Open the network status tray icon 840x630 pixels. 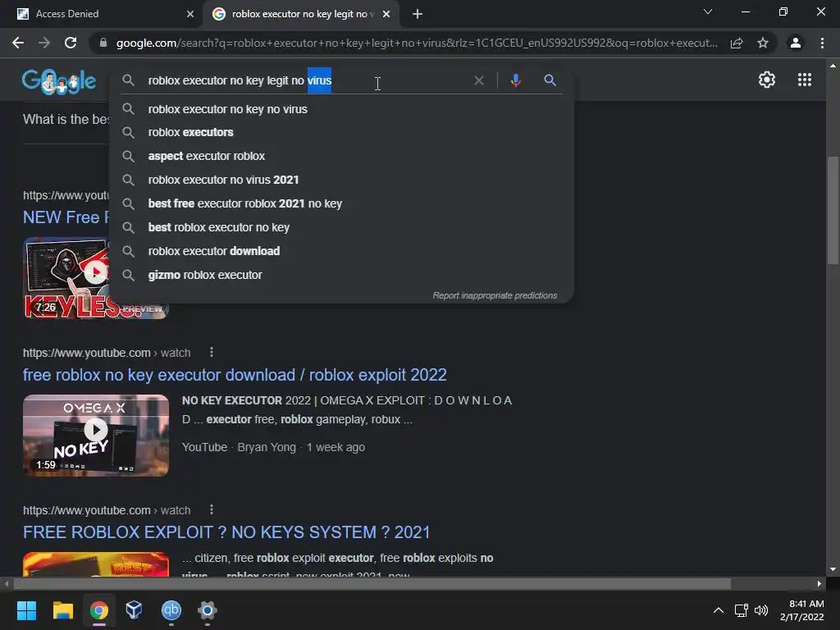741,610
